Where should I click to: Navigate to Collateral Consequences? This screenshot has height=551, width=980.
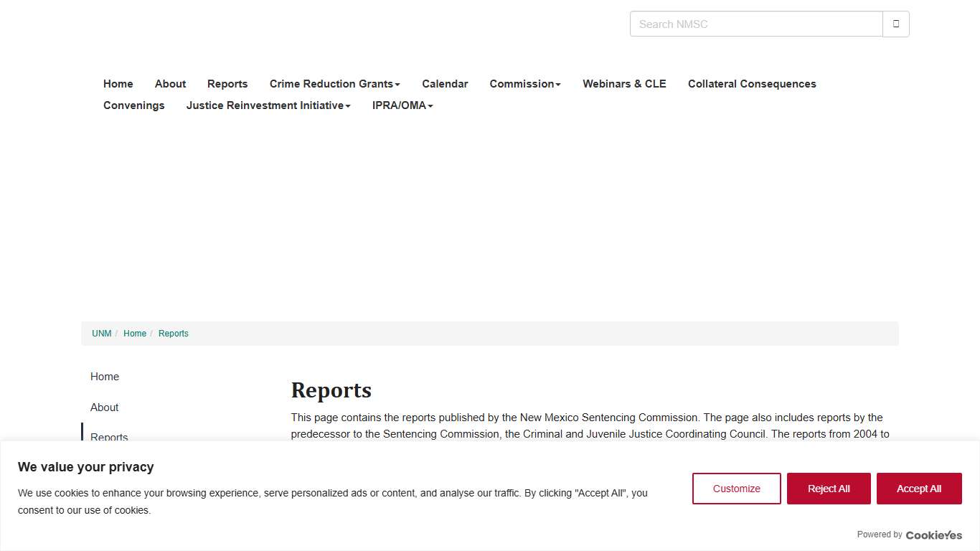(752, 84)
